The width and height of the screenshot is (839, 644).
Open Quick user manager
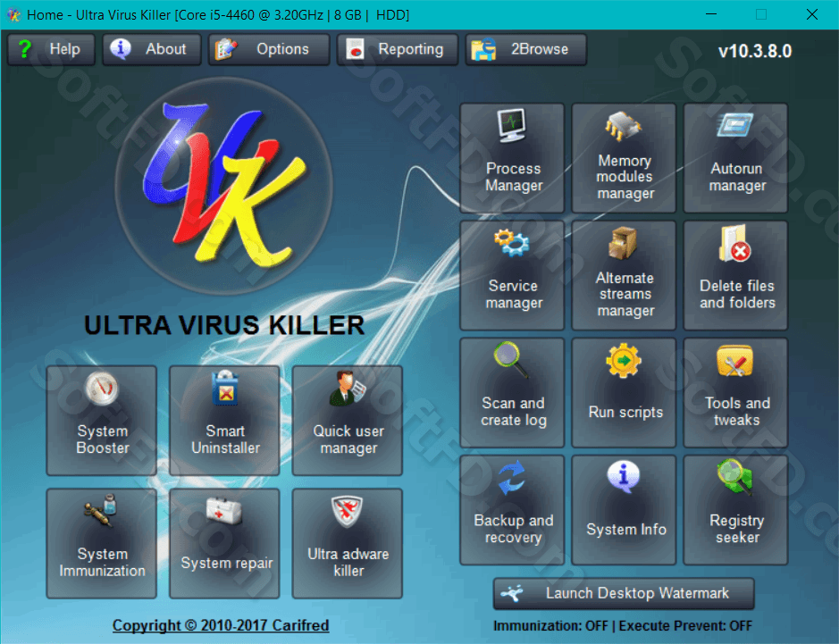(348, 421)
